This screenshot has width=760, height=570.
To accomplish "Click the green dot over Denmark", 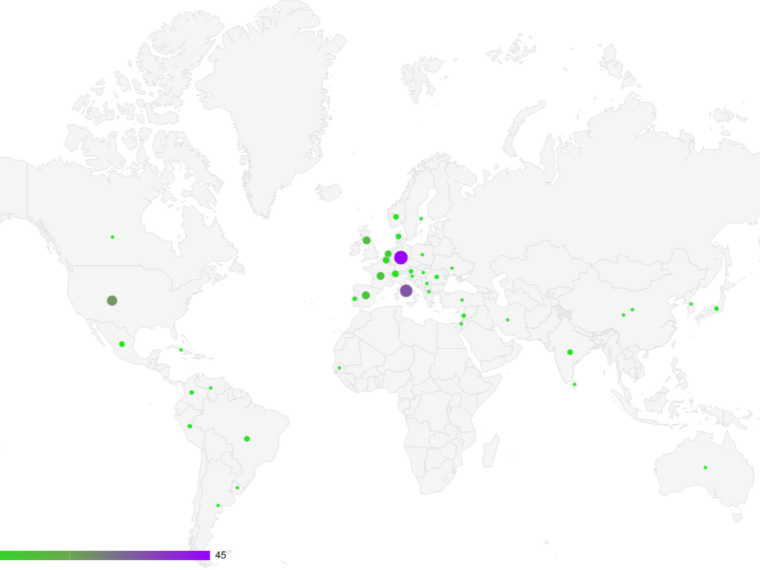I will [398, 237].
